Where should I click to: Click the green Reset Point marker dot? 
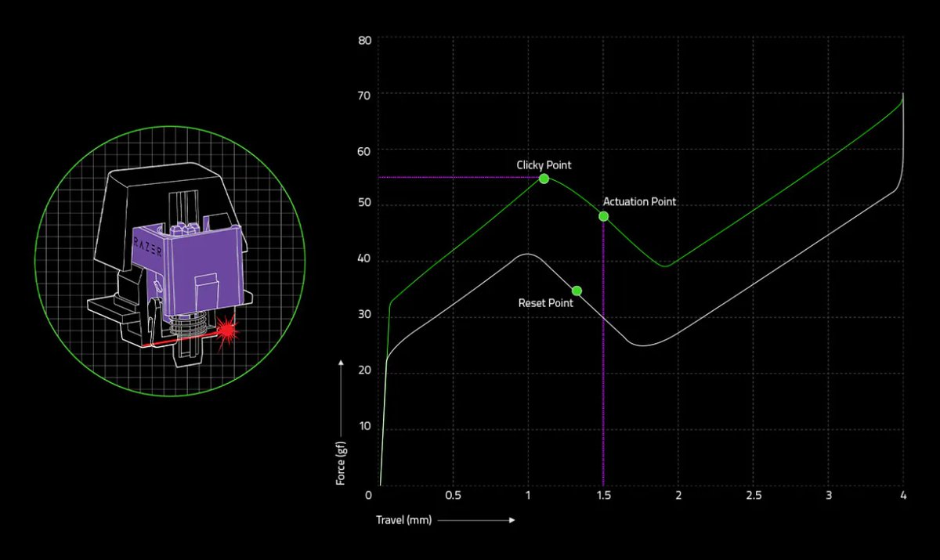click(577, 291)
